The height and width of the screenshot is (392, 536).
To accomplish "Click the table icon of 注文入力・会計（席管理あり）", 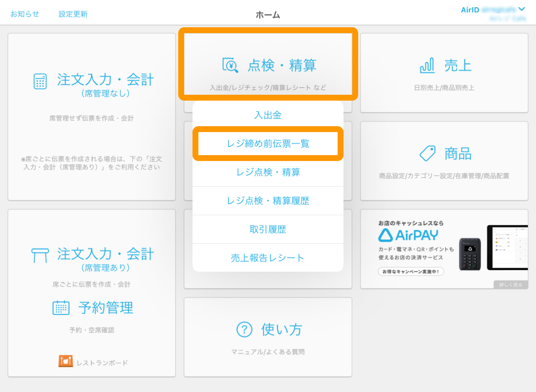I will [x=40, y=255].
